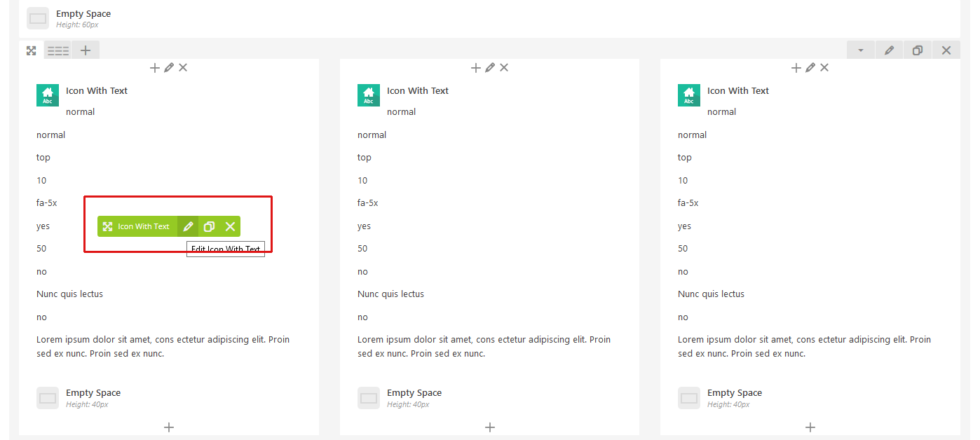Click the green pencil to edit Icon With Text
Image resolution: width=980 pixels, height=440 pixels.
tap(188, 226)
